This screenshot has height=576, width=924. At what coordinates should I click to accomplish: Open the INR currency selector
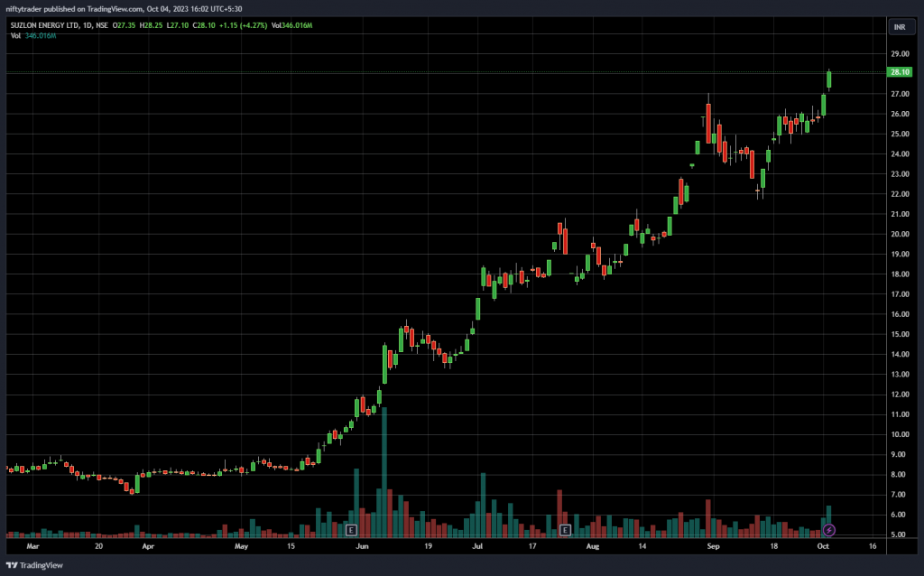point(901,27)
